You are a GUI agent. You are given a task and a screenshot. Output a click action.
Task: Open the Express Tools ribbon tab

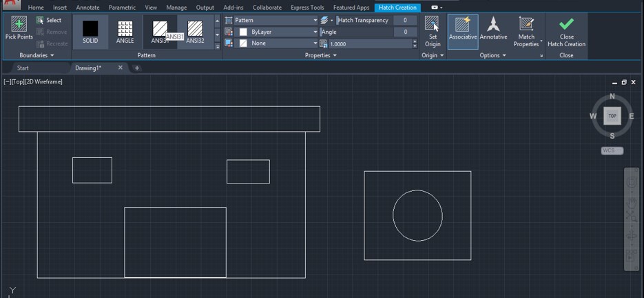pyautogui.click(x=307, y=8)
